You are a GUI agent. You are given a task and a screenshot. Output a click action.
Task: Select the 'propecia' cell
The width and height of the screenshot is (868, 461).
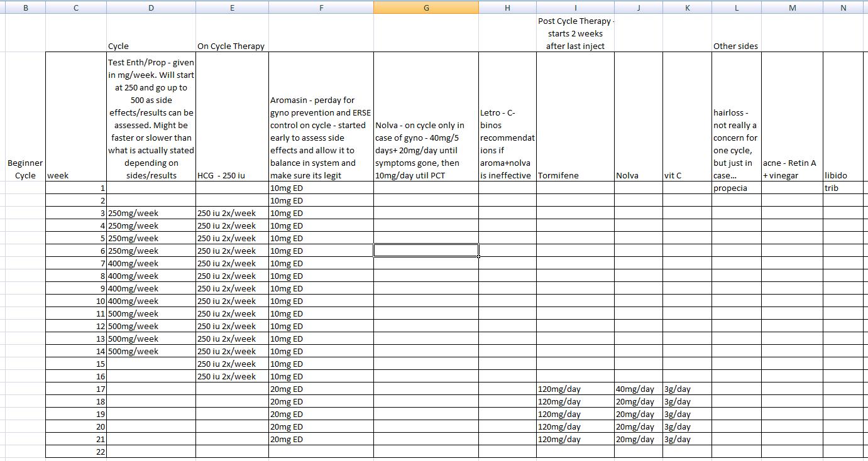click(x=736, y=188)
